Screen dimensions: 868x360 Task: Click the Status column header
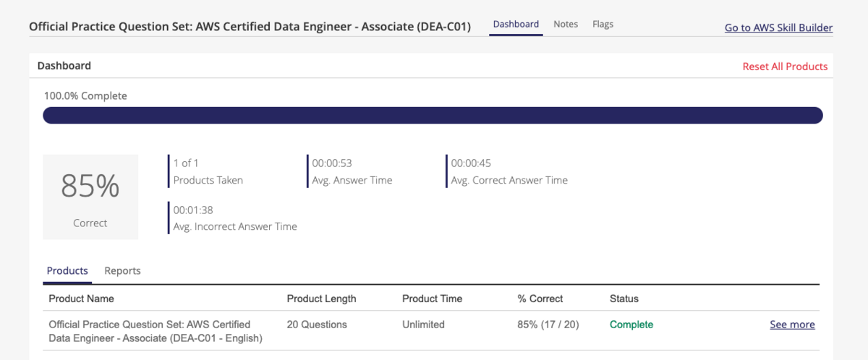(x=624, y=299)
